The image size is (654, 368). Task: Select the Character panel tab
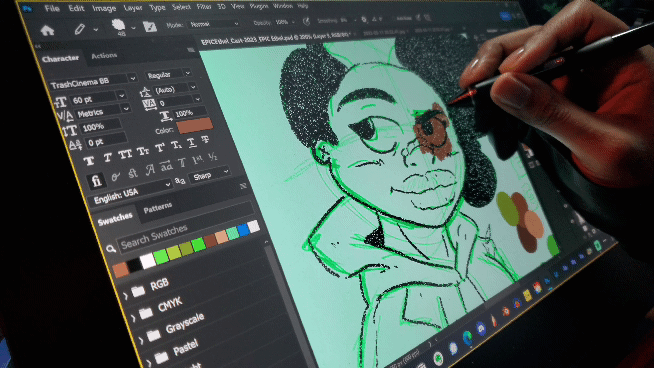tap(60, 58)
